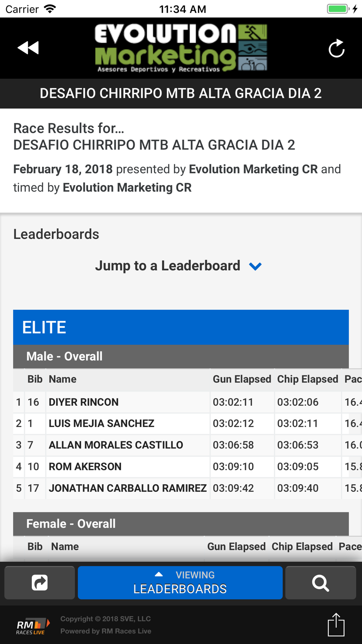Click the blue chevron next to Jump to a Leaderboard
This screenshot has width=362, height=644.
[x=255, y=267]
